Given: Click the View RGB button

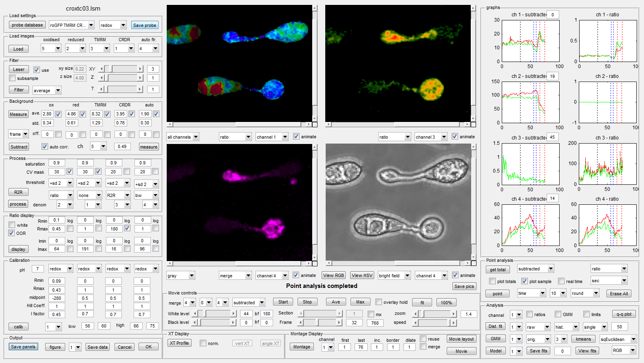Looking at the screenshot, I should click(333, 275).
